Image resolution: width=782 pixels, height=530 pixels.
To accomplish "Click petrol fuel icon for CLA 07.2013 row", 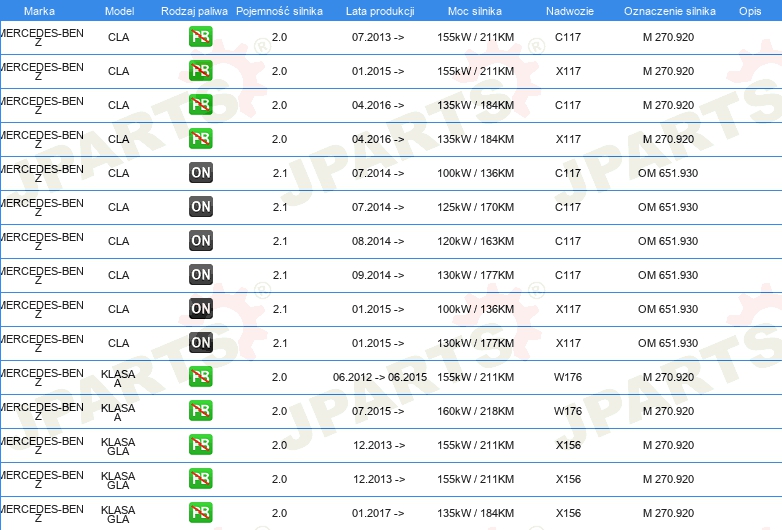I will click(200, 37).
